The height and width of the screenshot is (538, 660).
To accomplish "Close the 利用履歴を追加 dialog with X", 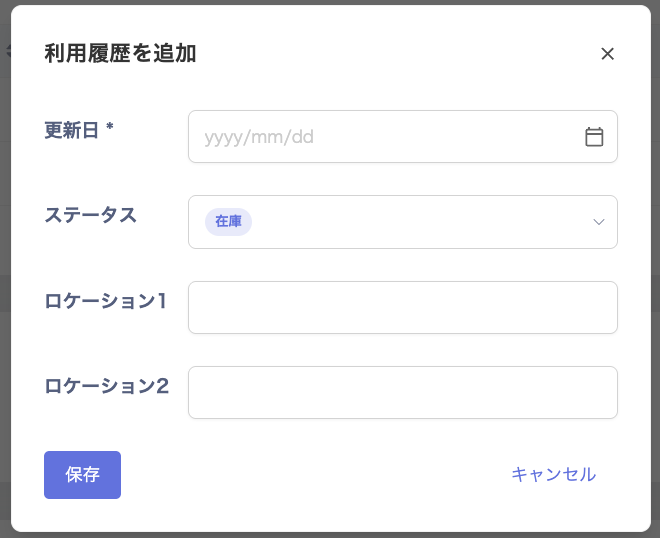I will (607, 54).
